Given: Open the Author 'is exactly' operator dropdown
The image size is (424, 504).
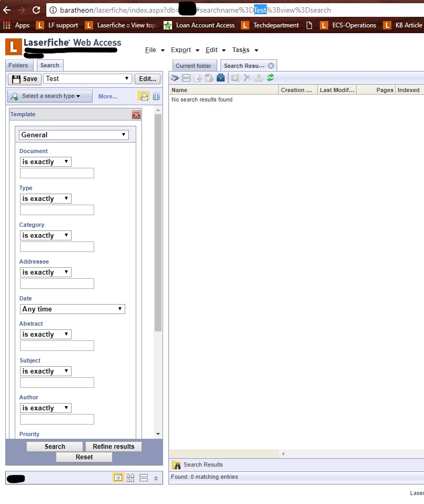Looking at the screenshot, I should pos(45,408).
